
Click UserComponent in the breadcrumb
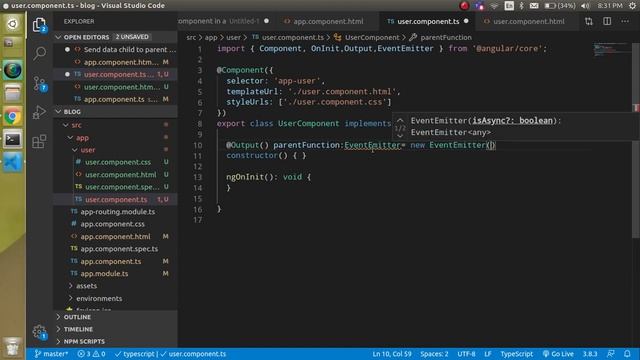[x=372, y=38]
